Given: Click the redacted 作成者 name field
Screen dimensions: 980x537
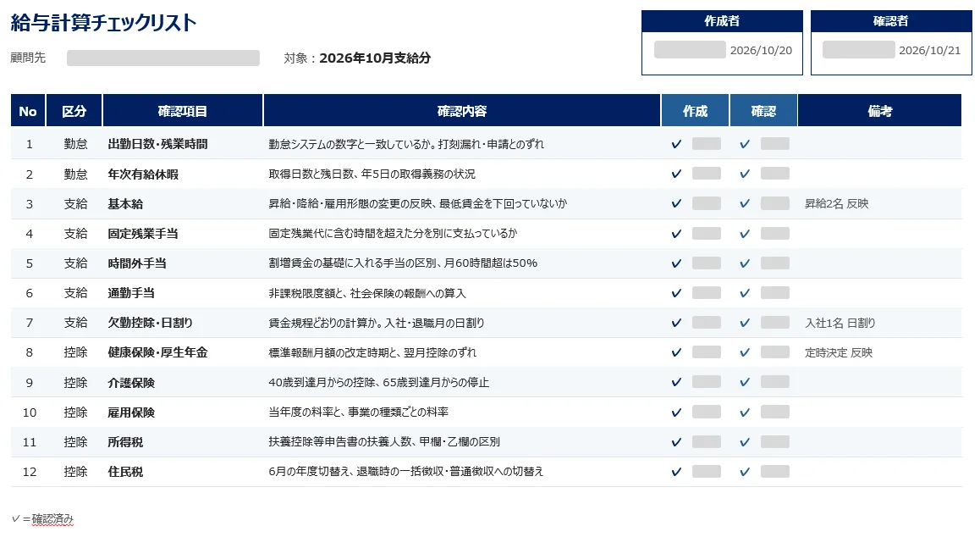Looking at the screenshot, I should pyautogui.click(x=690, y=49).
